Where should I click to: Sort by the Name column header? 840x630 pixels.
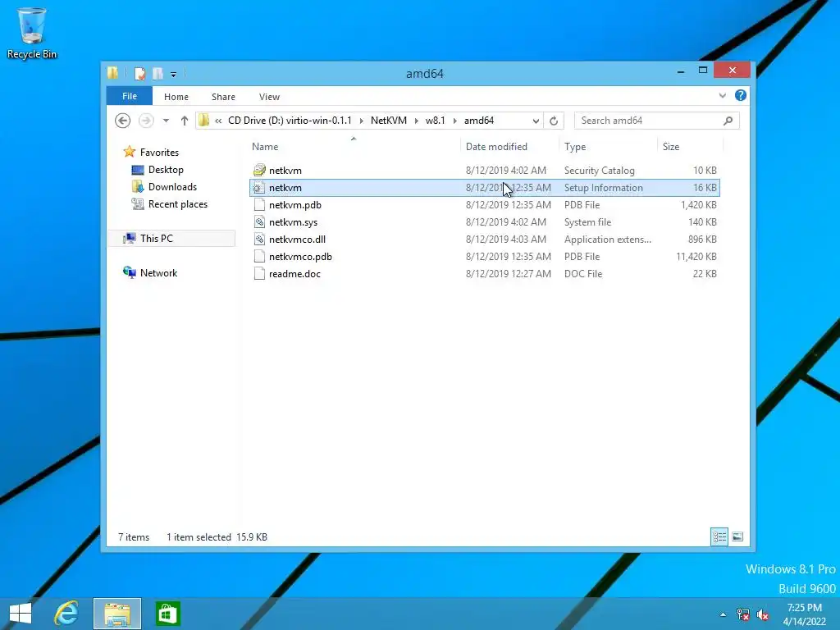coord(265,147)
